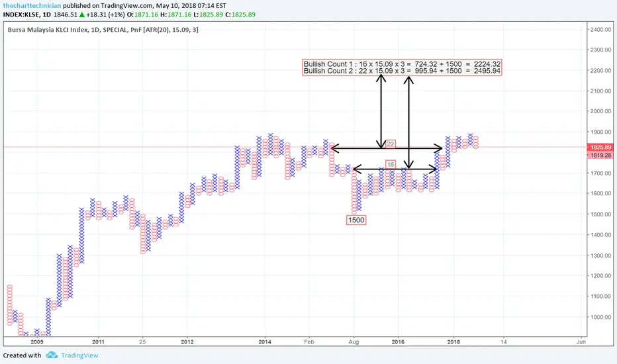Click the Bullish Count 2 annotation line

click(x=402, y=71)
